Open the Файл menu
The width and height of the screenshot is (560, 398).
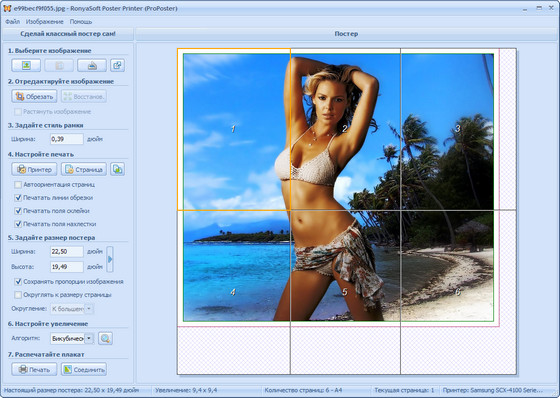point(12,21)
